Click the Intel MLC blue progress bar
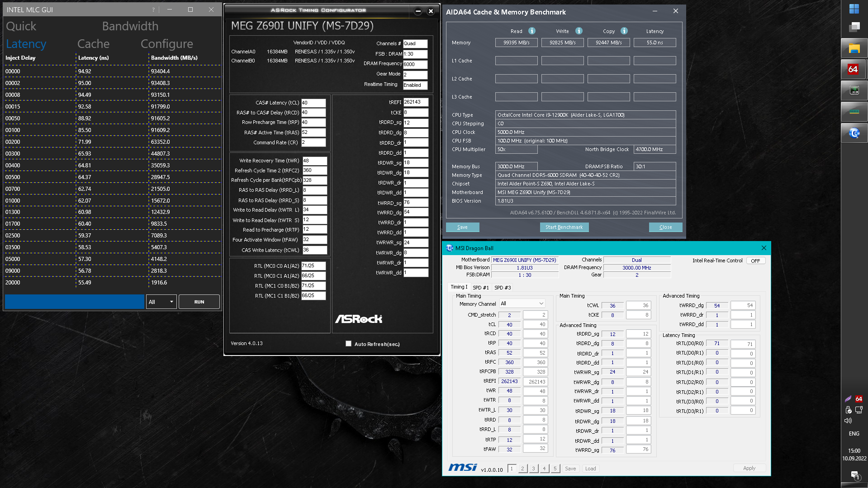This screenshot has width=868, height=488. (75, 302)
